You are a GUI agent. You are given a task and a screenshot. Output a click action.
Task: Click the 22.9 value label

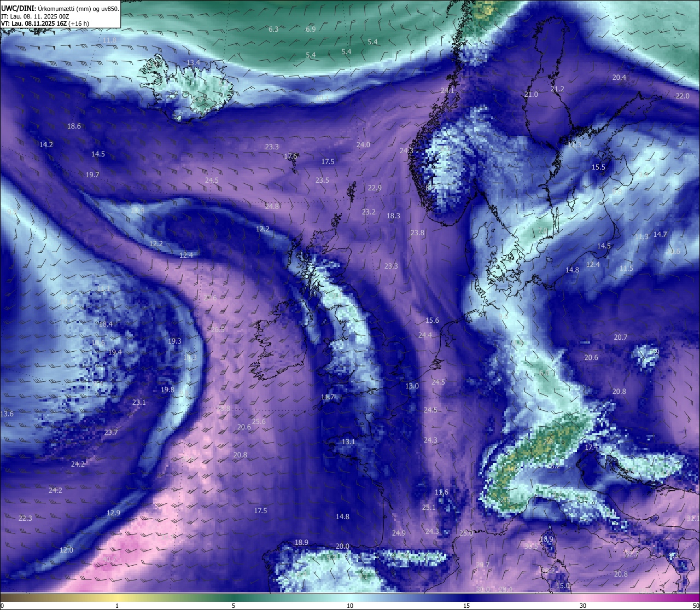[375, 188]
